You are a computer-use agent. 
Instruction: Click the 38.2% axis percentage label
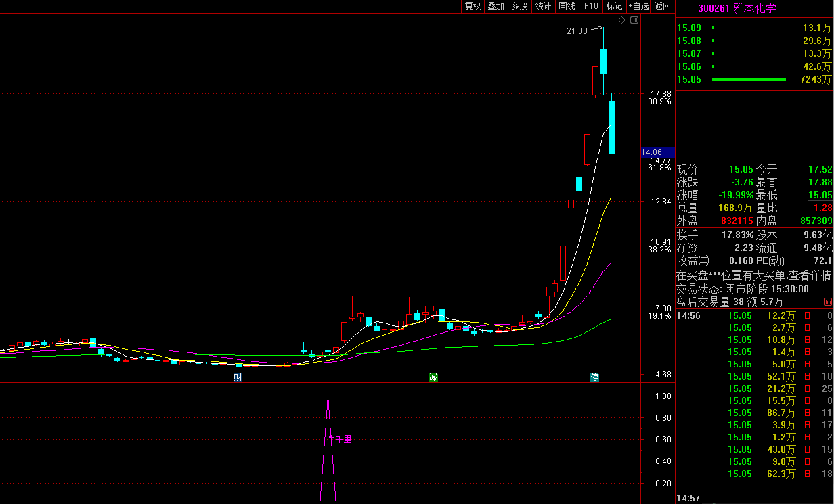pyautogui.click(x=660, y=249)
